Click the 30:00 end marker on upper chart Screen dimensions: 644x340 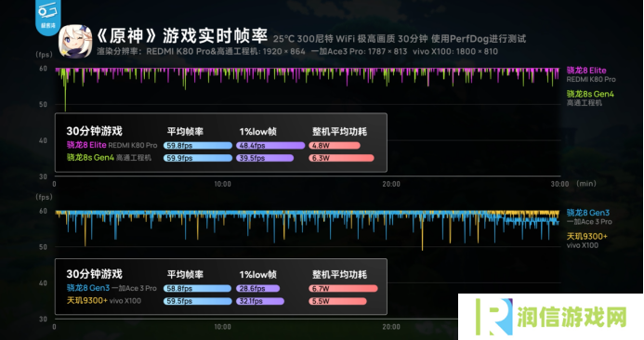coord(559,184)
